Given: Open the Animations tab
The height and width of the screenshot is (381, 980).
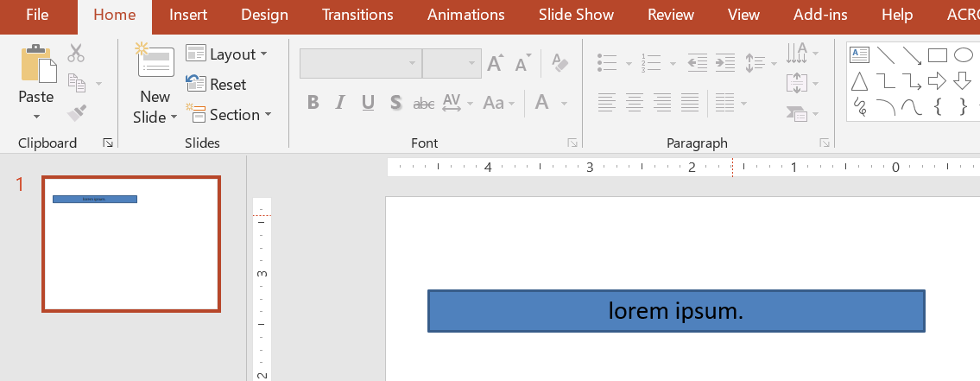Looking at the screenshot, I should click(x=465, y=15).
